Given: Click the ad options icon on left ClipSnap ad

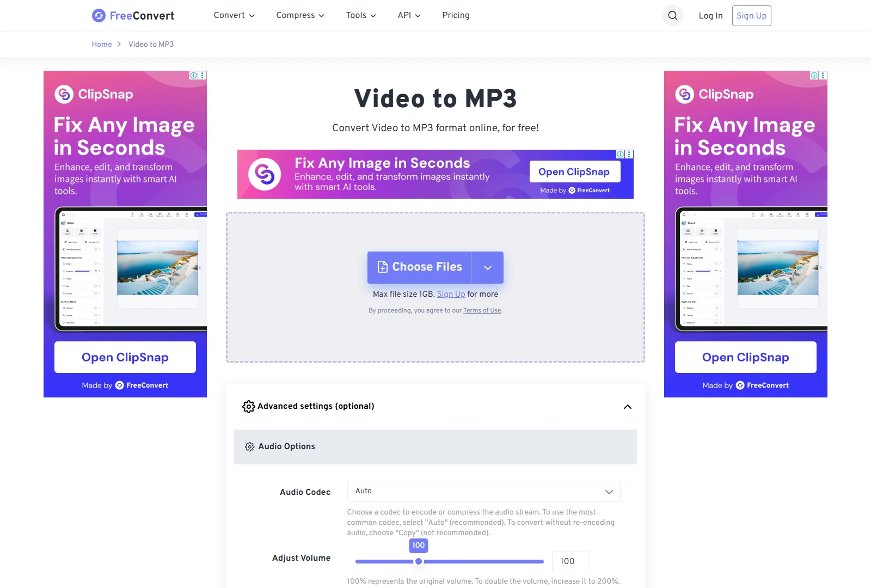Looking at the screenshot, I should (x=203, y=76).
